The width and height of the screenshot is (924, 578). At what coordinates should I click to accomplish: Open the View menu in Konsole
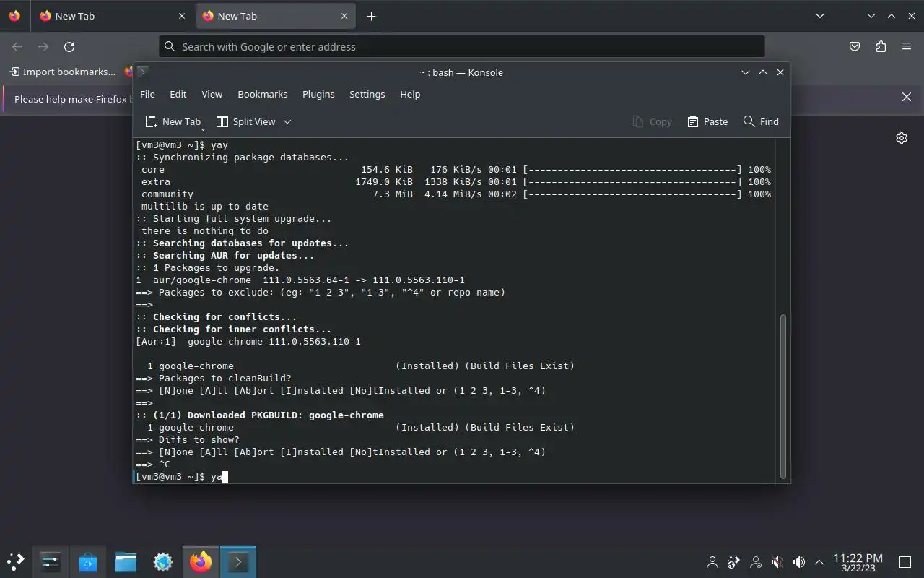point(212,94)
